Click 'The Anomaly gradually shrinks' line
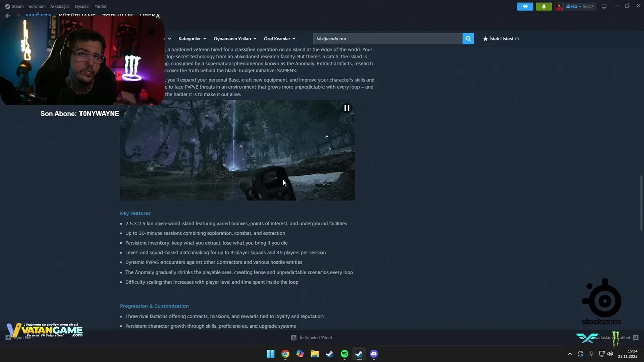Screen dimensions: 644x362 [239, 272]
